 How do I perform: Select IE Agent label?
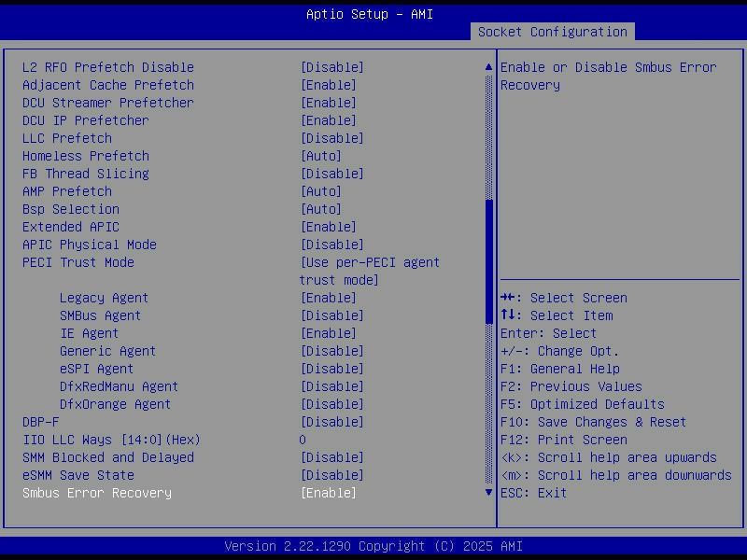pos(89,333)
